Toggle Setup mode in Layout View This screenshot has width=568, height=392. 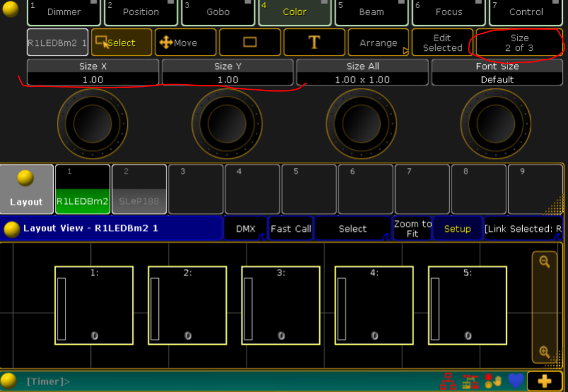coord(458,228)
